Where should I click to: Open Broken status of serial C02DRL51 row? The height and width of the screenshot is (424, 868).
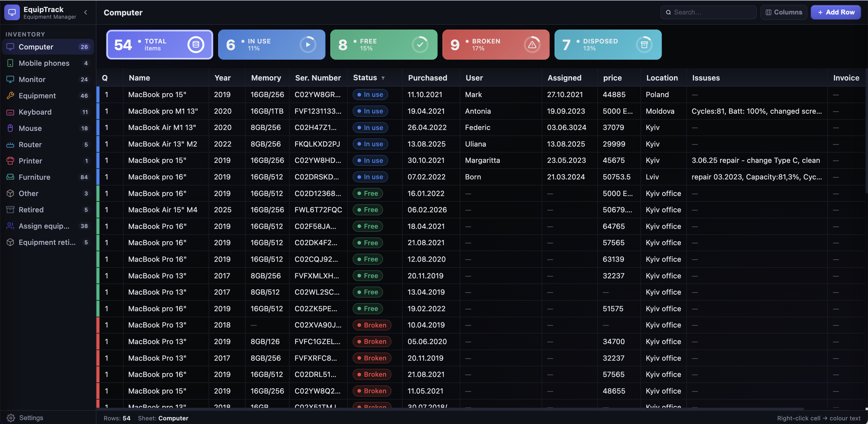[x=372, y=375]
